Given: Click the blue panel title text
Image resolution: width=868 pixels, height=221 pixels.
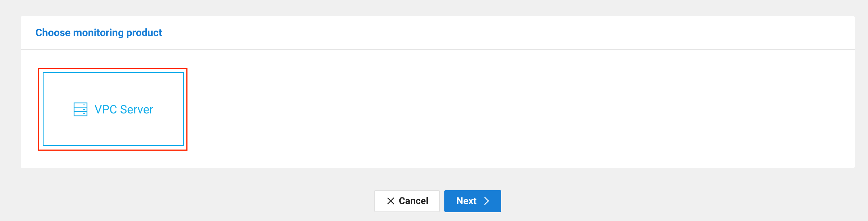Looking at the screenshot, I should [x=99, y=33].
